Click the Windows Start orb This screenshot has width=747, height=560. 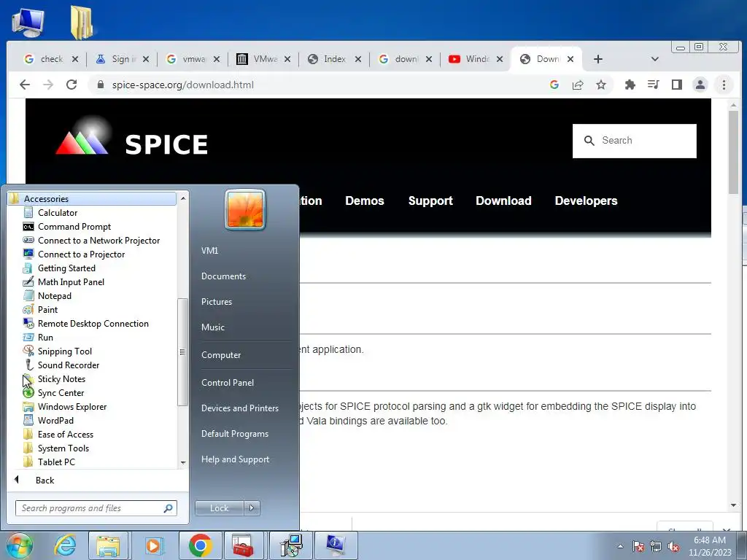tap(19, 545)
